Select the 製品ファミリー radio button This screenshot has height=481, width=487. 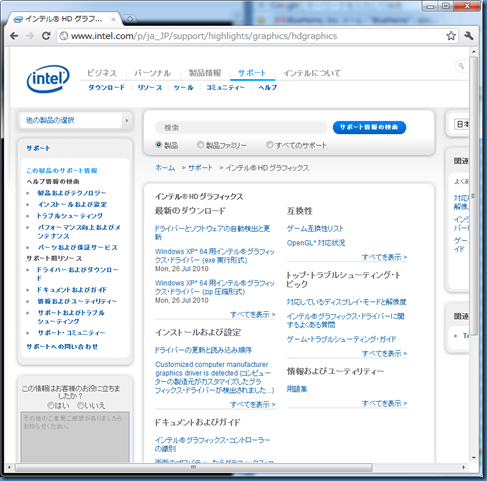pos(200,145)
